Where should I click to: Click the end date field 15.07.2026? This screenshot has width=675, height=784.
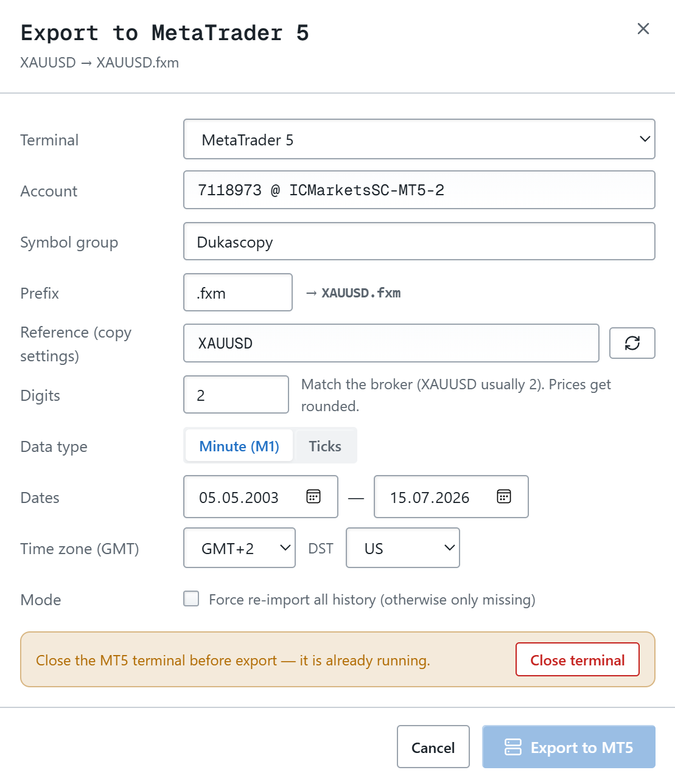click(x=451, y=497)
